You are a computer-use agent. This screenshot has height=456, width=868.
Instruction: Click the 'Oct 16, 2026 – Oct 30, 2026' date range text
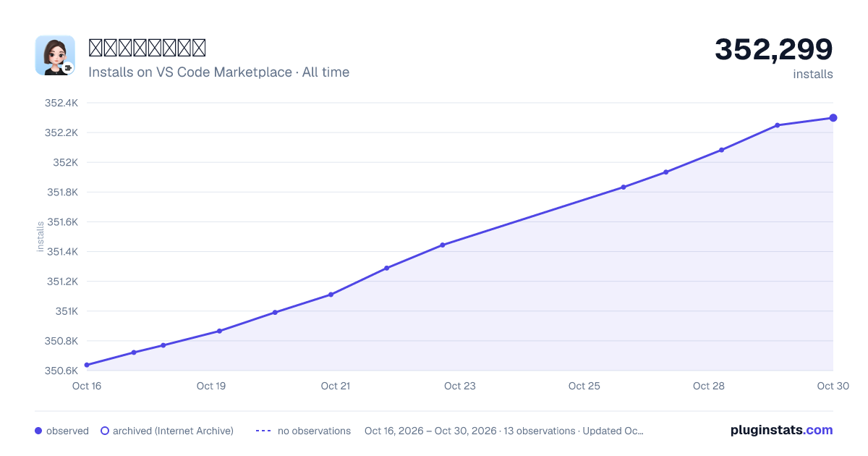[430, 431]
